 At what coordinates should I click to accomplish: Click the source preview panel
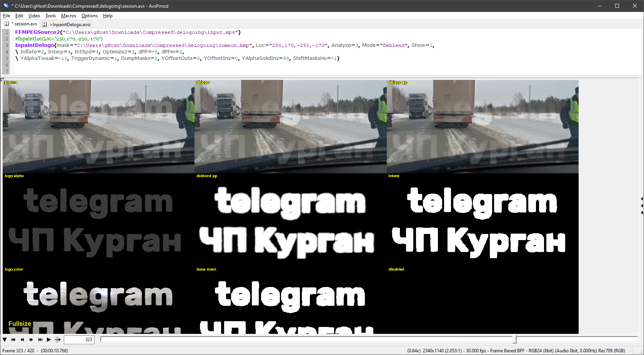point(98,126)
